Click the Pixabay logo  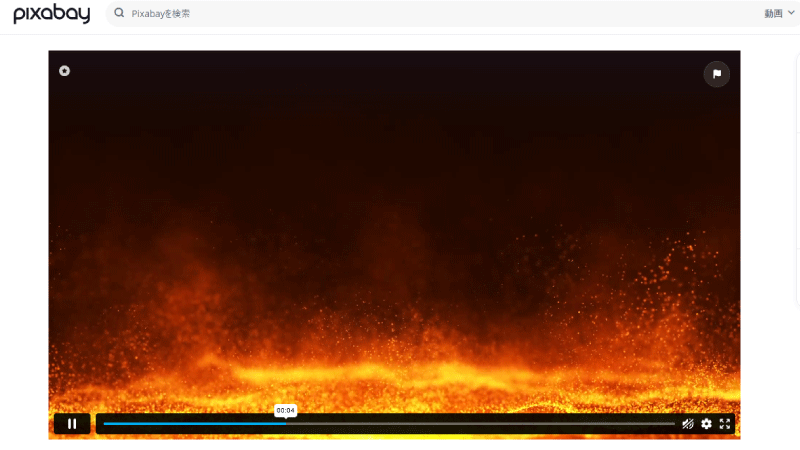(52, 13)
